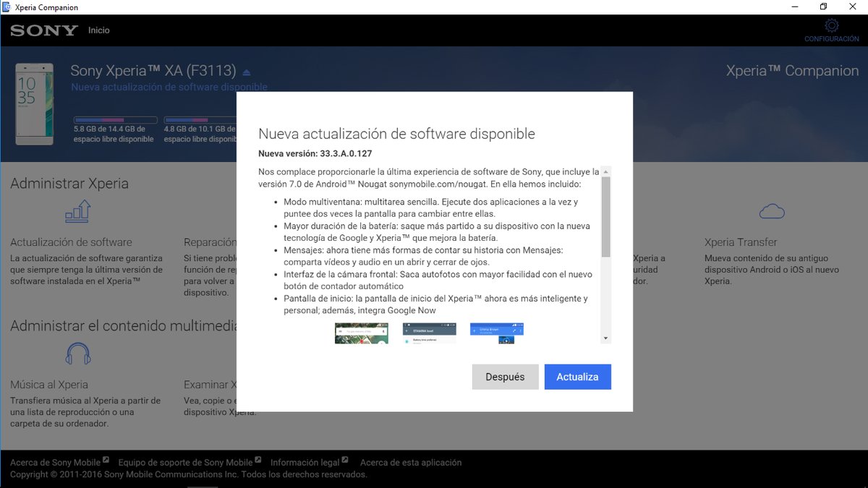Open the Configuración gear settings

(x=831, y=30)
